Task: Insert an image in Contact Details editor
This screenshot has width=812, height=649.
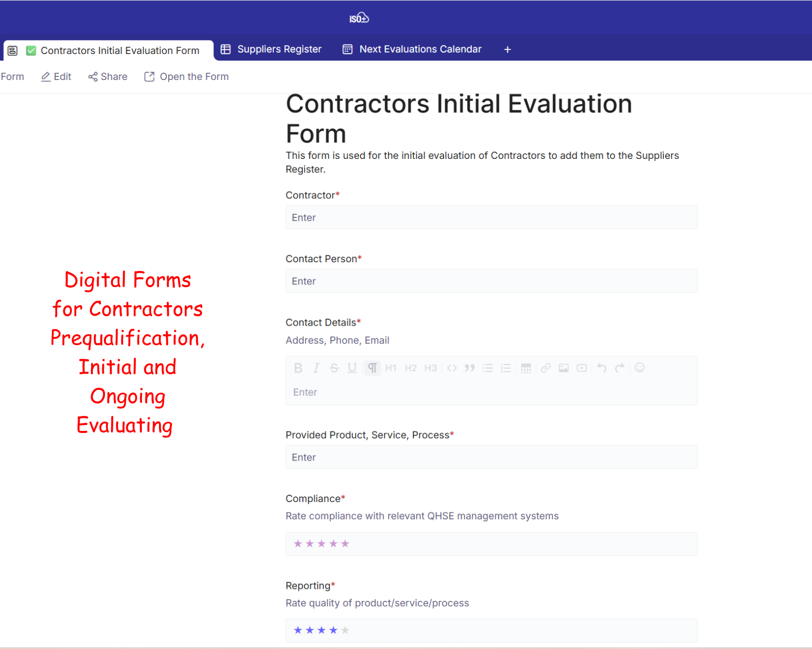Action: pyautogui.click(x=564, y=368)
